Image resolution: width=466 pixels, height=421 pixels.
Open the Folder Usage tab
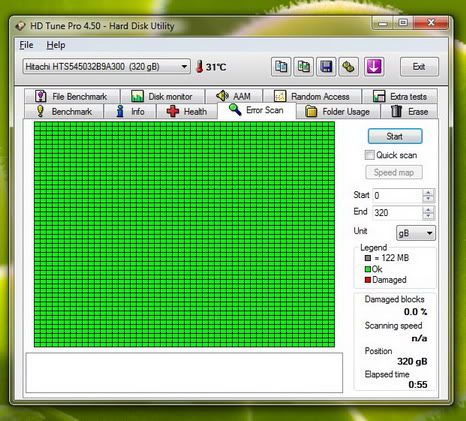tap(338, 111)
